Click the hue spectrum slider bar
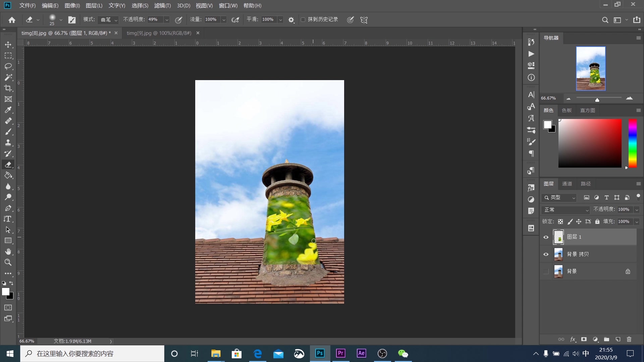Viewport: 644px width, 362px height. tap(632, 143)
